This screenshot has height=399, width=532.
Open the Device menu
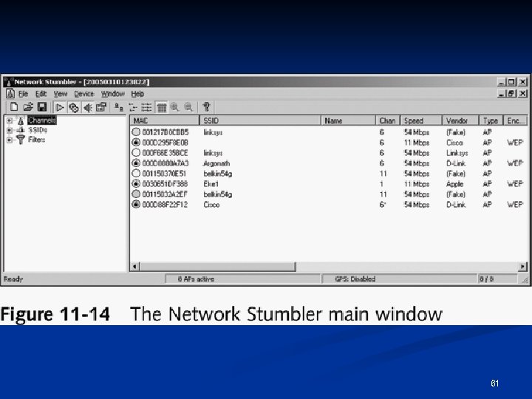tap(83, 94)
